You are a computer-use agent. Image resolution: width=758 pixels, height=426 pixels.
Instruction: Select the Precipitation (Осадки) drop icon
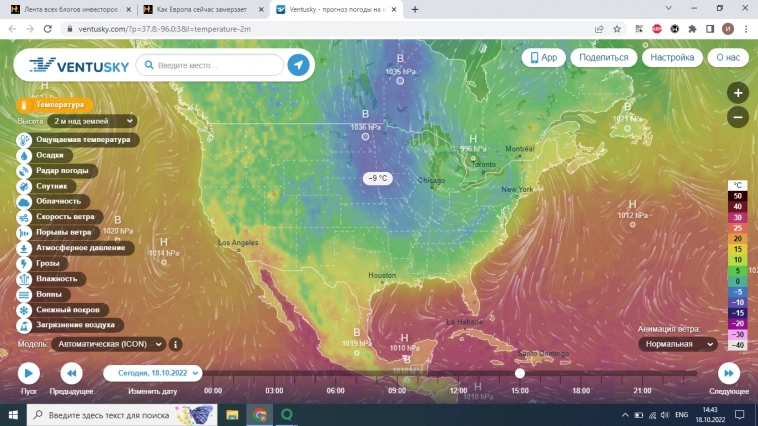click(24, 155)
